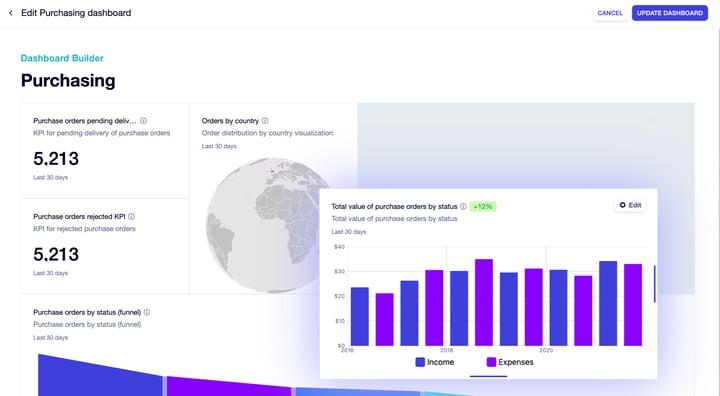Click the Edit Purchasing dashboard title
720x396 pixels.
click(76, 13)
